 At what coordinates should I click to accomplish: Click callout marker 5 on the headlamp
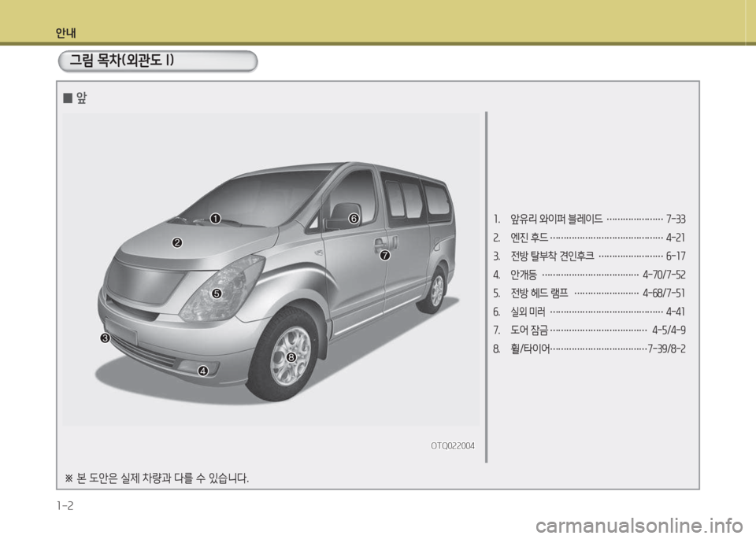pos(217,293)
